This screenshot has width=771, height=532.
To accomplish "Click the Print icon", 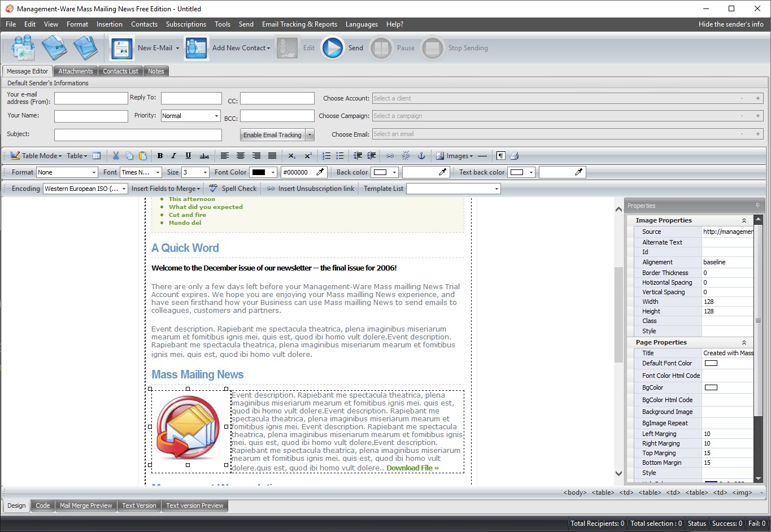I will click(x=514, y=156).
